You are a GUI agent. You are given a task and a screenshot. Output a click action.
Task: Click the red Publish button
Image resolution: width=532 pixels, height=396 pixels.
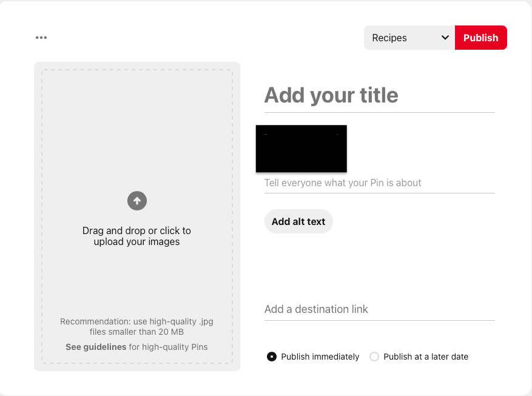point(481,38)
